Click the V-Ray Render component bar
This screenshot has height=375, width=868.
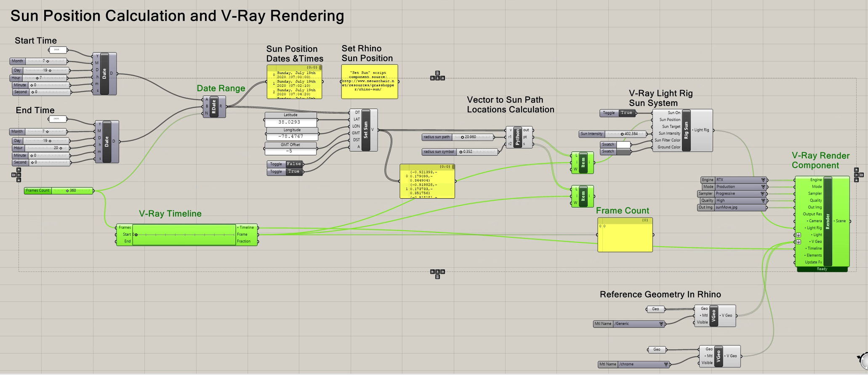pyautogui.click(x=827, y=221)
